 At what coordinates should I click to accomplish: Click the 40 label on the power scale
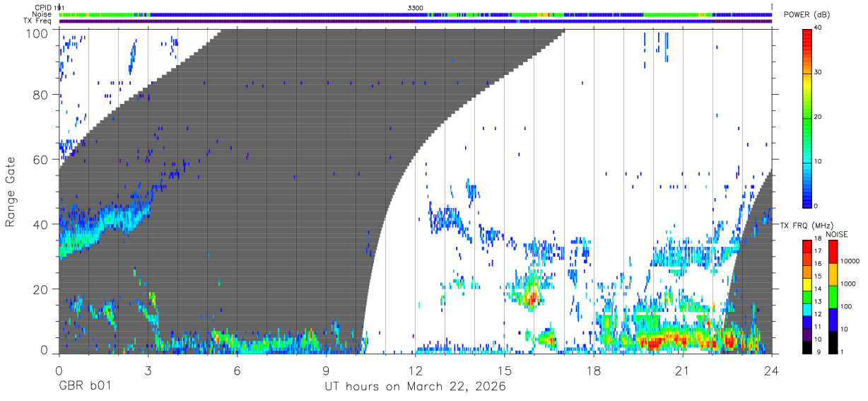point(816,28)
